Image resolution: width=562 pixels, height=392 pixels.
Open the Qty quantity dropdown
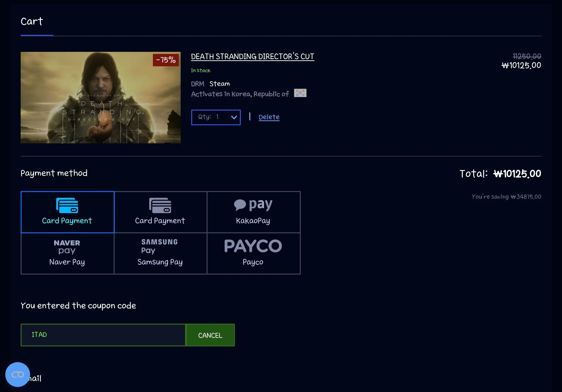[216, 117]
